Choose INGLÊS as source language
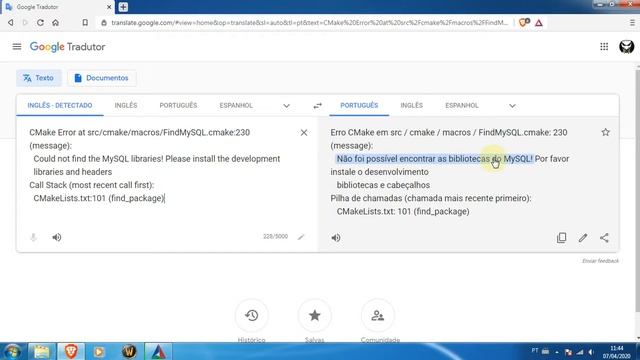This screenshot has height=360, width=640. [126, 105]
